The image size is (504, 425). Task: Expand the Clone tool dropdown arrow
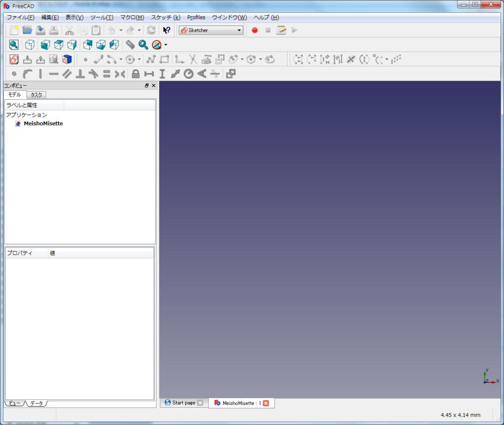click(x=387, y=60)
